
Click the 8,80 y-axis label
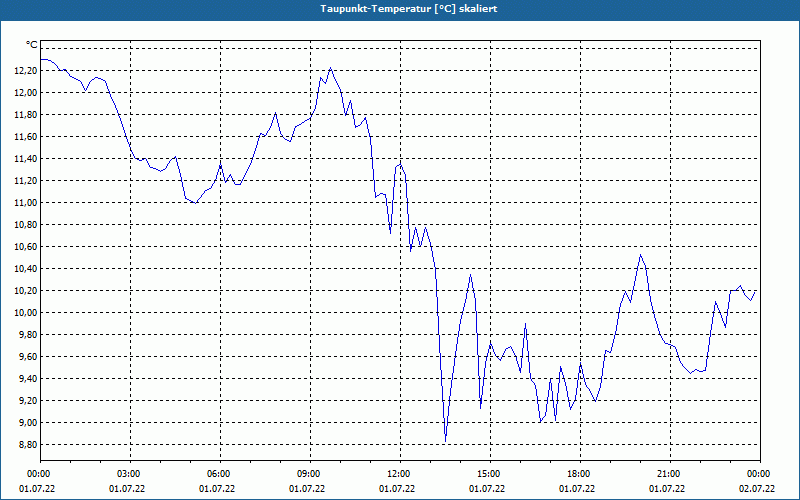pyautogui.click(x=28, y=444)
